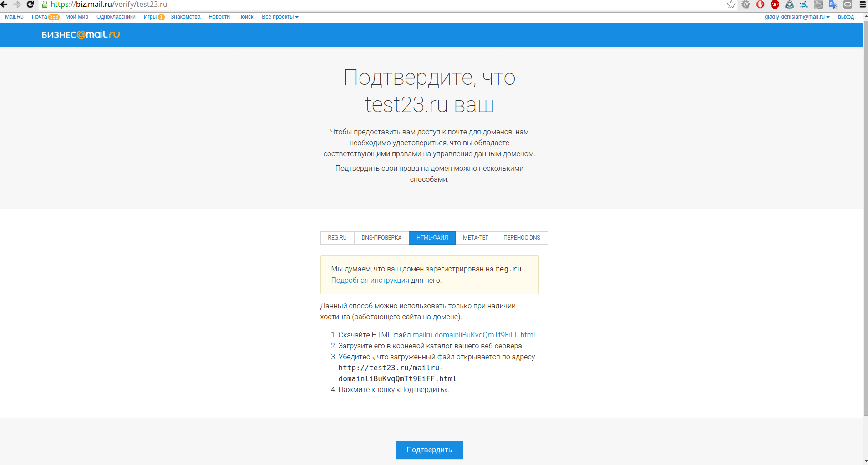Download the mailru-domain HTML file link

473,335
